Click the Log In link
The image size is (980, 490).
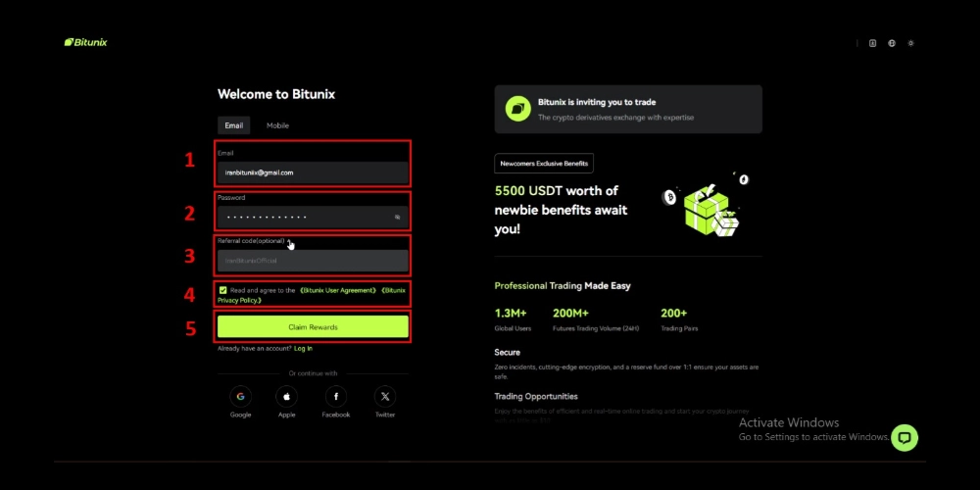point(303,348)
